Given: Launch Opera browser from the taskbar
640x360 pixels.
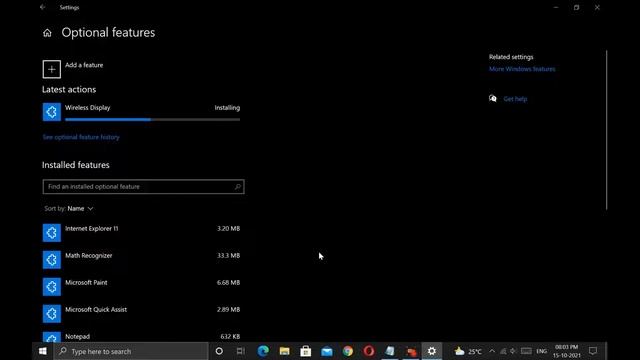Looking at the screenshot, I should (x=369, y=351).
